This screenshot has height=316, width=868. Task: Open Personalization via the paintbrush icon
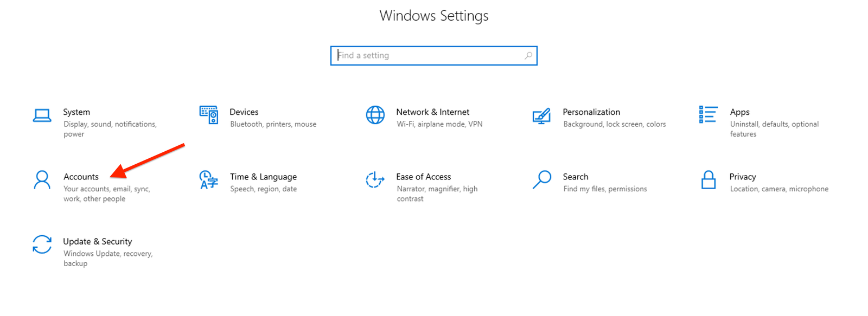click(x=541, y=115)
